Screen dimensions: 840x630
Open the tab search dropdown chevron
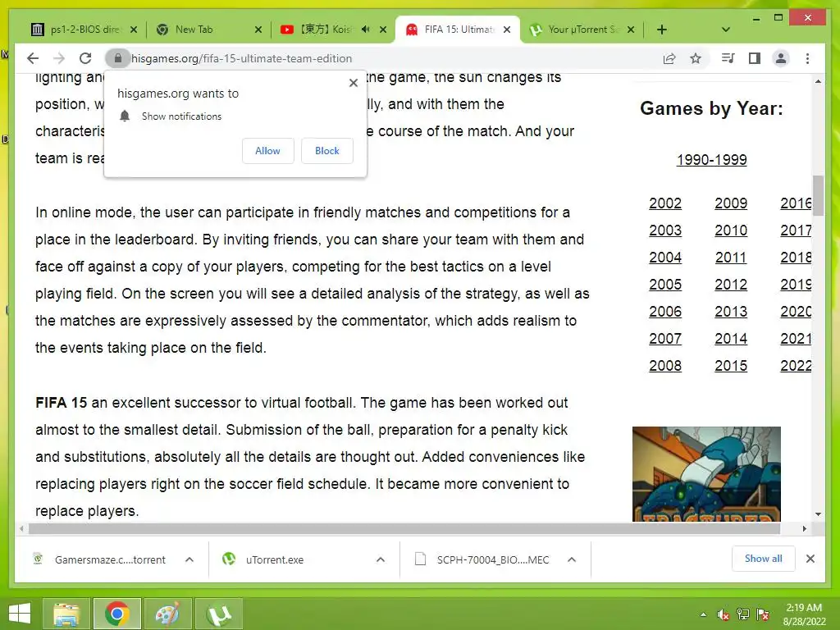click(x=726, y=30)
